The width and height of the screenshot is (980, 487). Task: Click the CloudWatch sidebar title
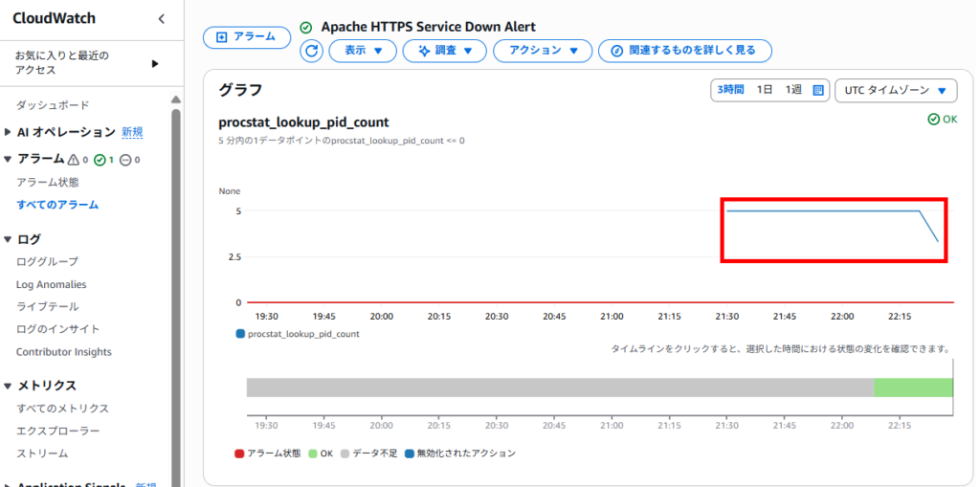click(54, 18)
